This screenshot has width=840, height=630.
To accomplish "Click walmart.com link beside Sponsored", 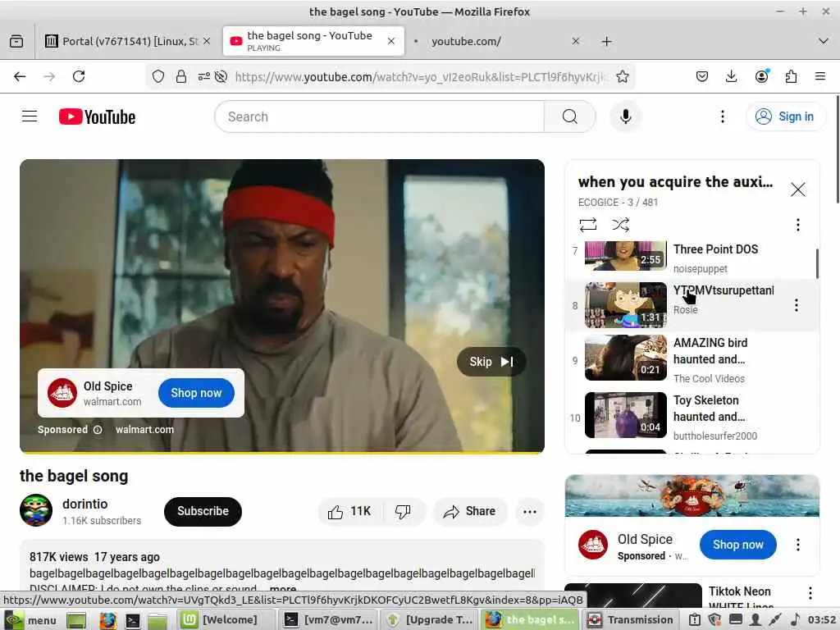I will pos(144,430).
